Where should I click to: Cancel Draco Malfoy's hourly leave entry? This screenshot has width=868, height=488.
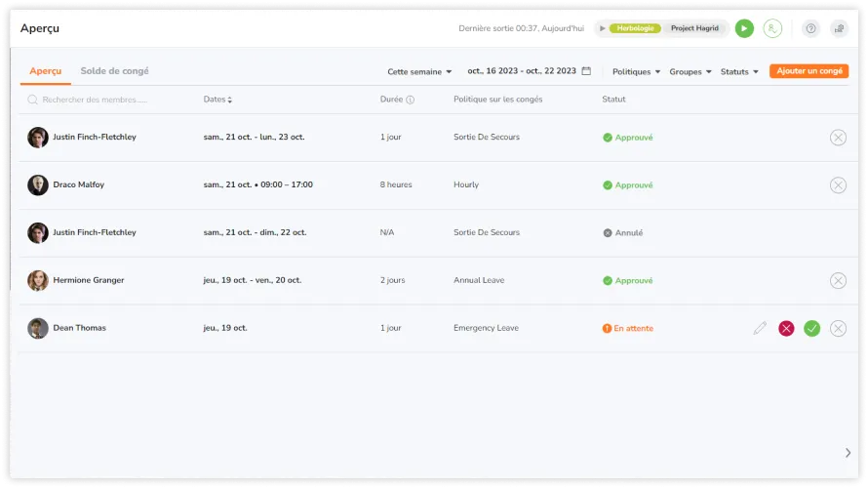tap(838, 185)
